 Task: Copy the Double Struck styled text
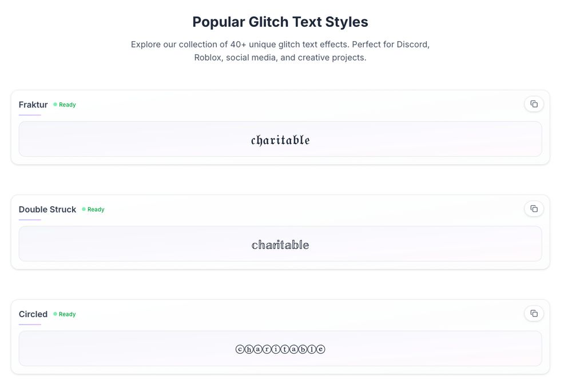534,209
